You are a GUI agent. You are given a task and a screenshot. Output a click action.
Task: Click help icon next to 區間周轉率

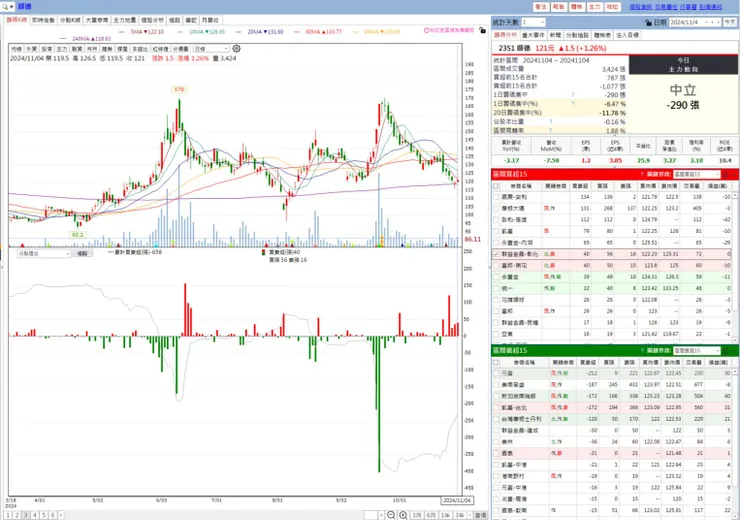[550, 130]
